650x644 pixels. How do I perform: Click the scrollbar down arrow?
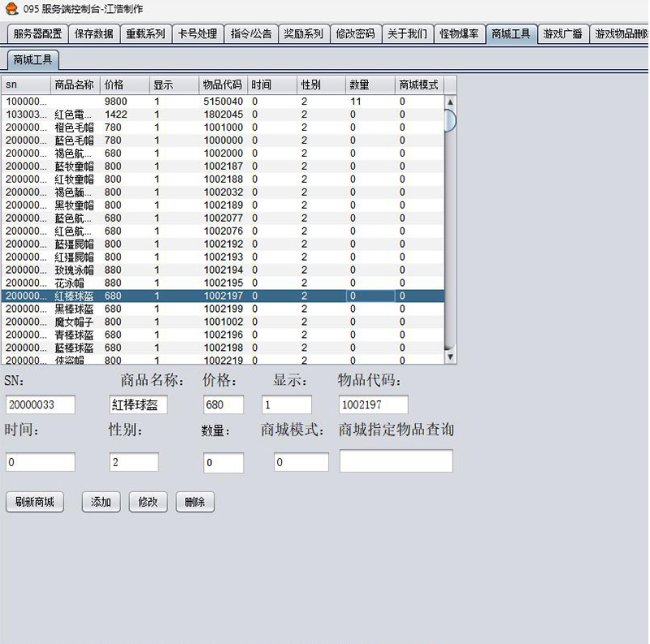[x=450, y=358]
